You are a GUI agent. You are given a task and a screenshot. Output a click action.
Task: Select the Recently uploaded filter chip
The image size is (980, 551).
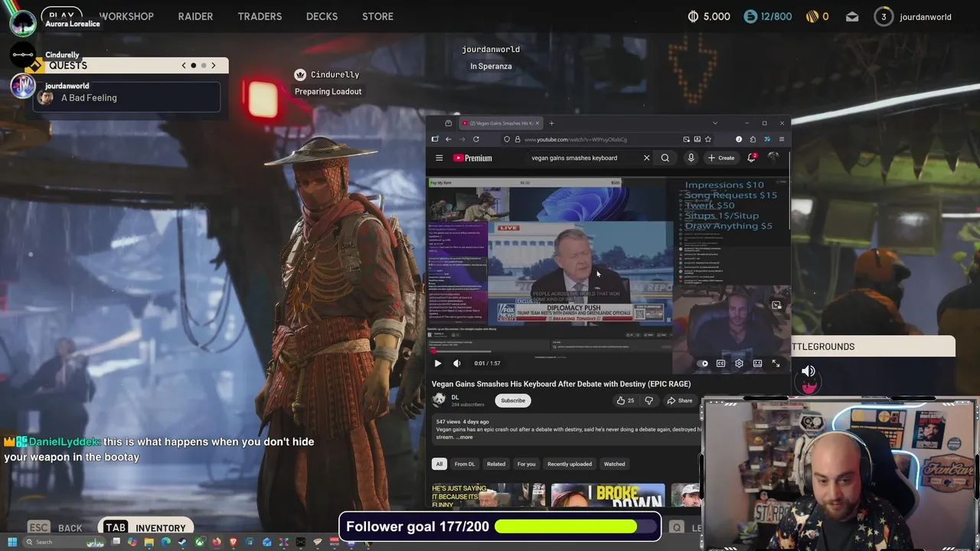pos(570,464)
